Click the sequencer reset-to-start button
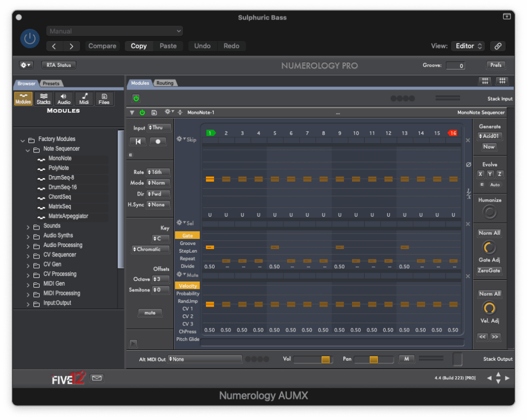Screen dimensions: 527x420 click(x=138, y=142)
